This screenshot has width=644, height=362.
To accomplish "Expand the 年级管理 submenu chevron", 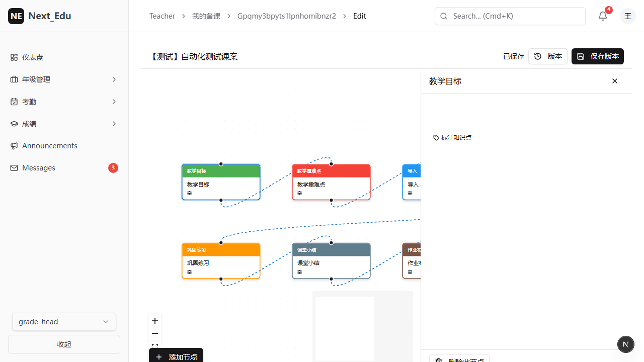I will [114, 79].
